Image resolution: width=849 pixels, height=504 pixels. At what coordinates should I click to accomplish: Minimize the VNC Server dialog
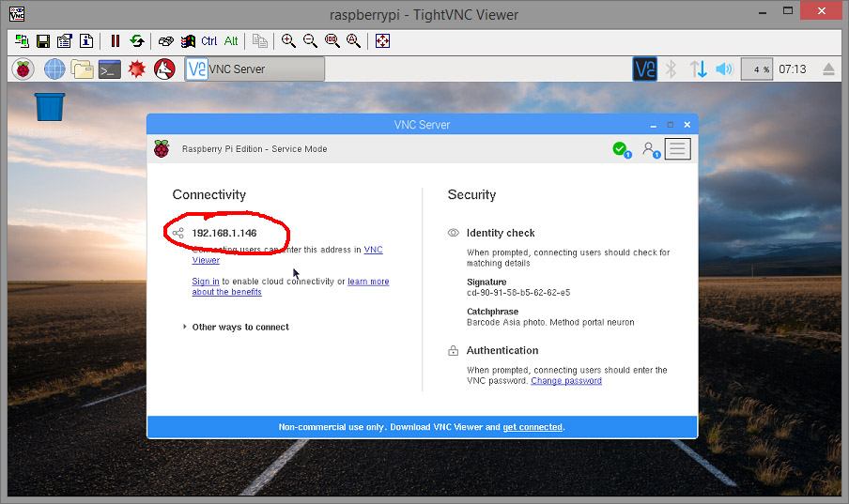(654, 125)
